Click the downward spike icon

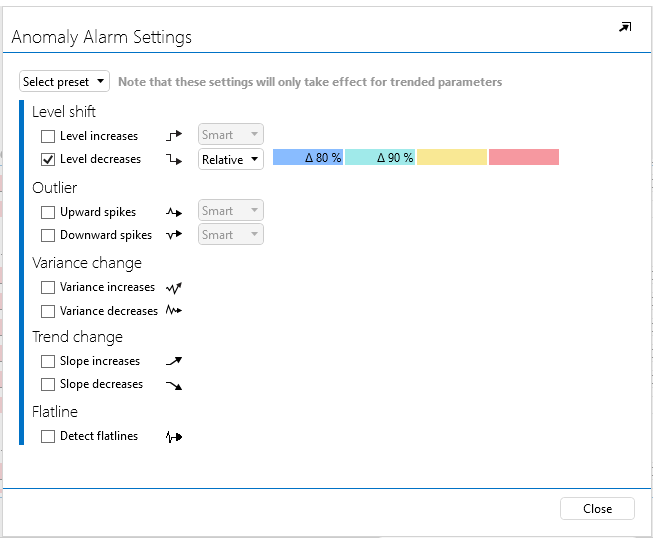tap(174, 235)
